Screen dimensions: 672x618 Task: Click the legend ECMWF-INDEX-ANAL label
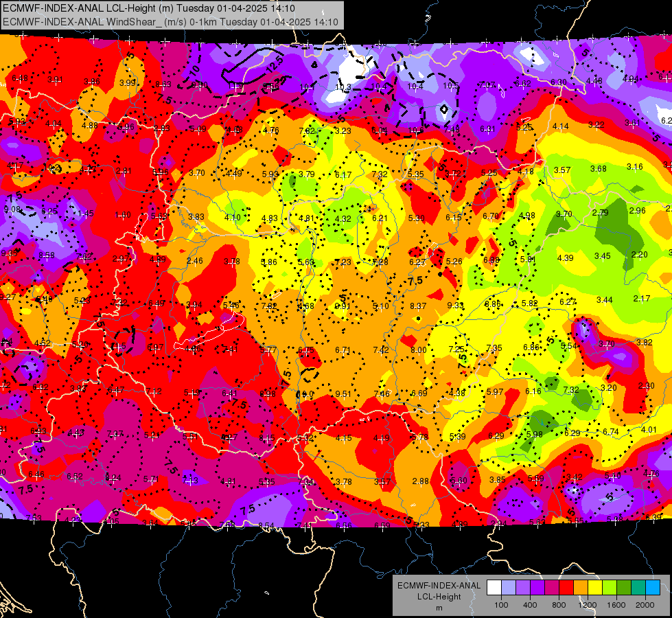(x=439, y=586)
